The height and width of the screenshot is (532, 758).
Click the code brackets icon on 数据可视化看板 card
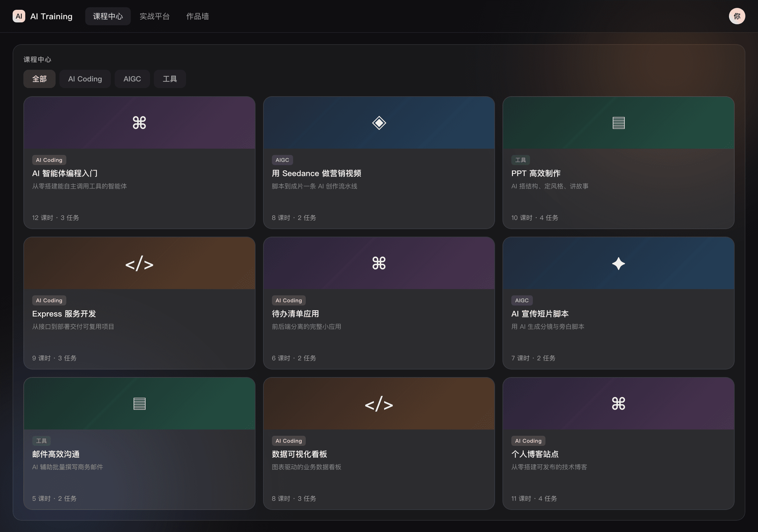379,404
